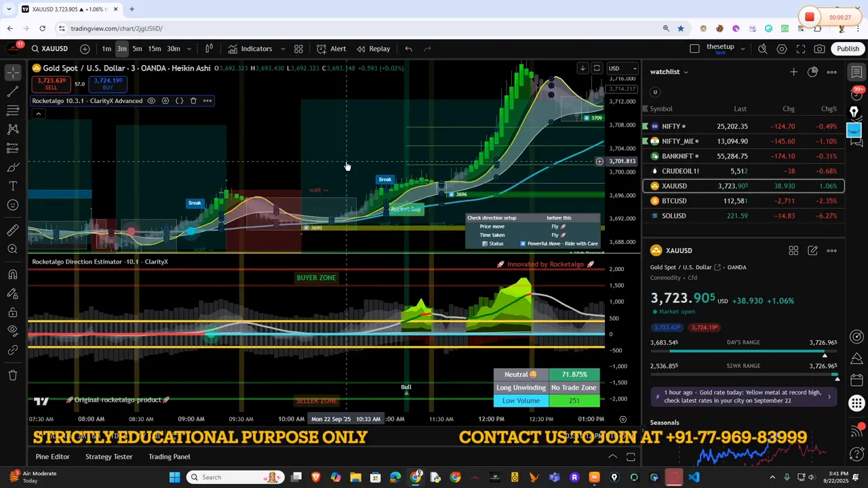868x488 pixels.
Task: Open the text annotation tool
Action: (13, 186)
